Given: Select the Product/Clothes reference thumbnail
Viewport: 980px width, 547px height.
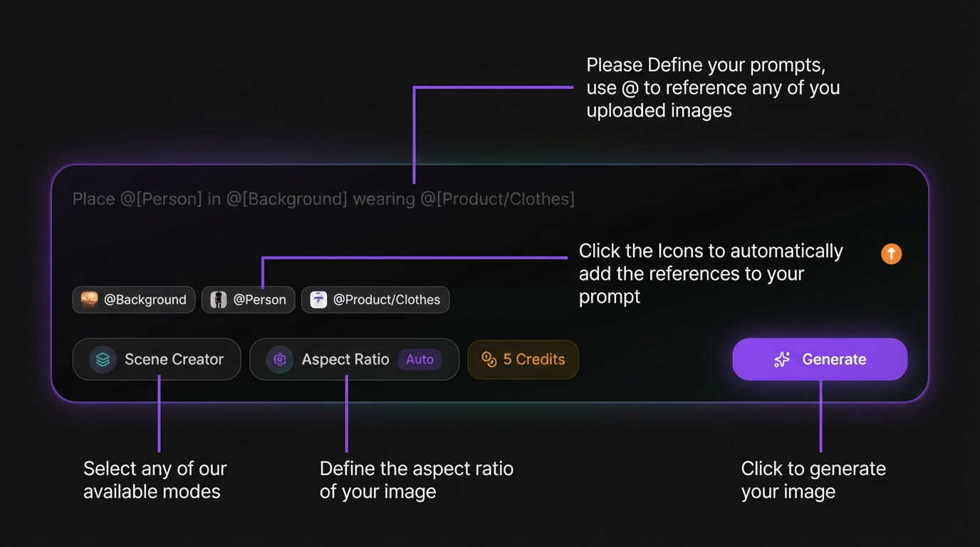Looking at the screenshot, I should point(318,300).
